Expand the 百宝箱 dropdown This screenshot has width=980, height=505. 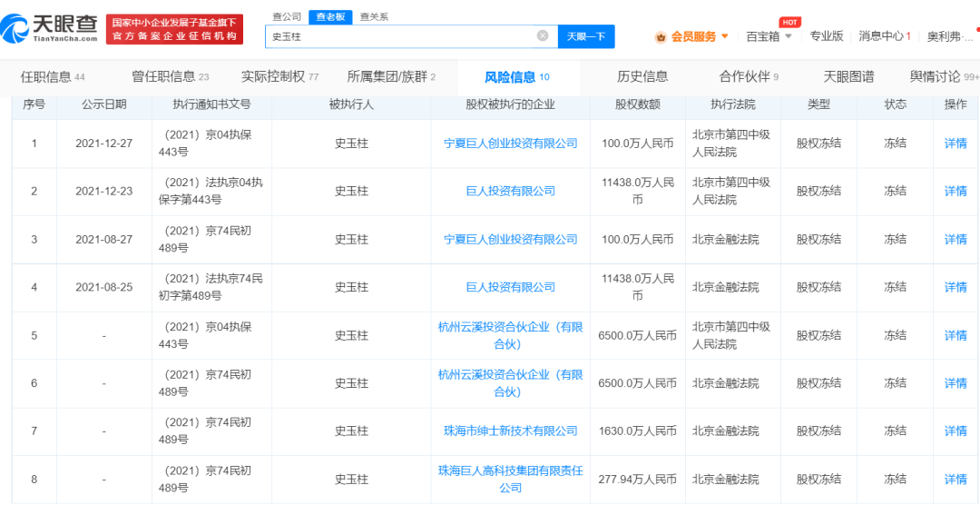click(x=769, y=36)
